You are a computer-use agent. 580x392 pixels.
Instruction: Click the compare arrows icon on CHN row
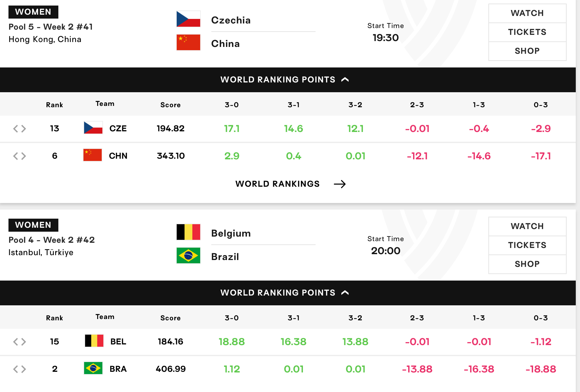[x=20, y=156]
